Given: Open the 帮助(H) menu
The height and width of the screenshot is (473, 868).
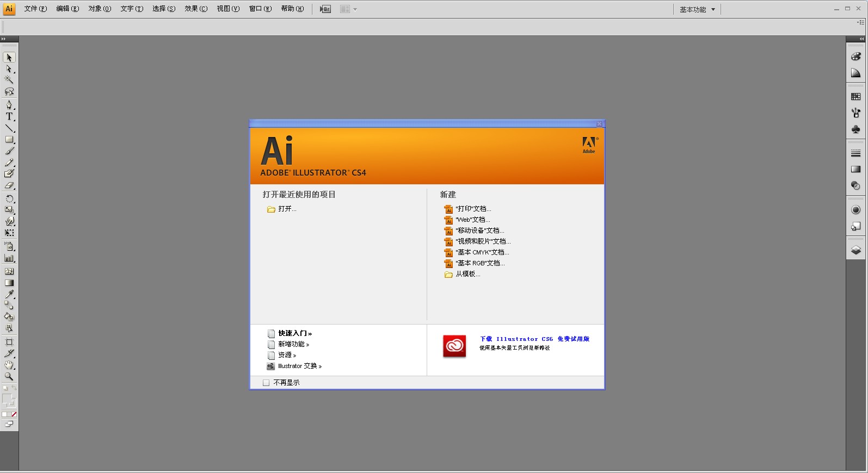Looking at the screenshot, I should click(x=292, y=9).
